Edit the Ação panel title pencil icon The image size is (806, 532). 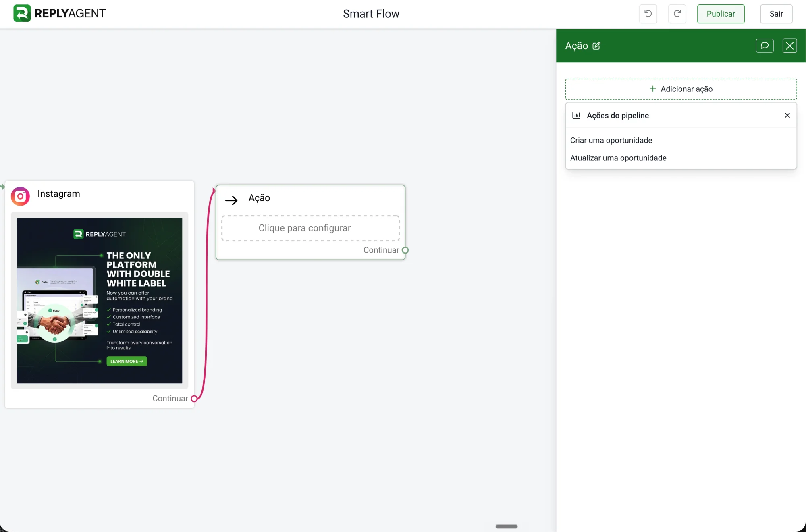[x=596, y=46]
